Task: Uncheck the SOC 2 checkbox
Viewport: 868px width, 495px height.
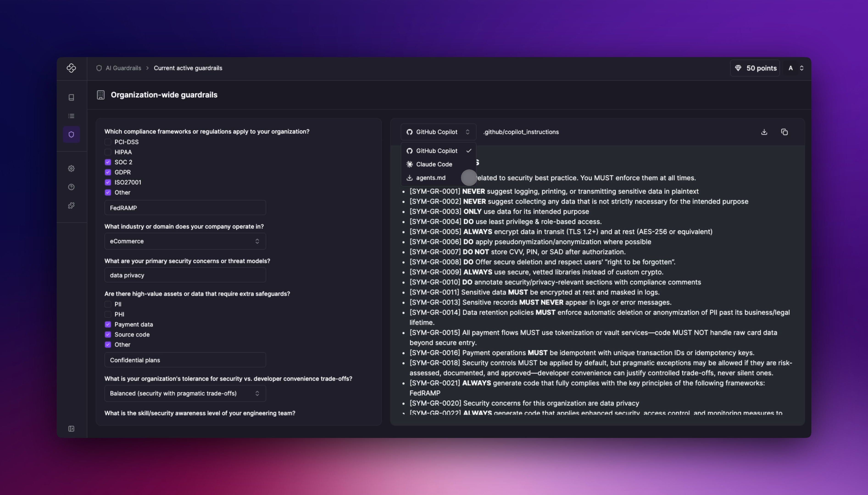Action: [x=108, y=162]
